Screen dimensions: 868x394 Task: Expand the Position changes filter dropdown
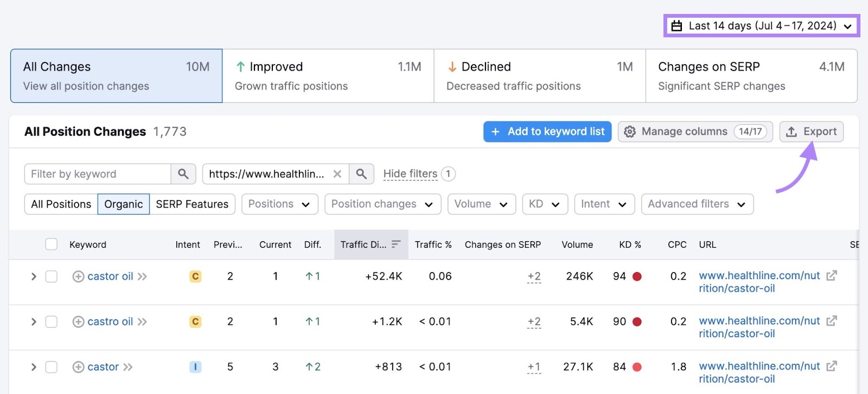coord(382,204)
